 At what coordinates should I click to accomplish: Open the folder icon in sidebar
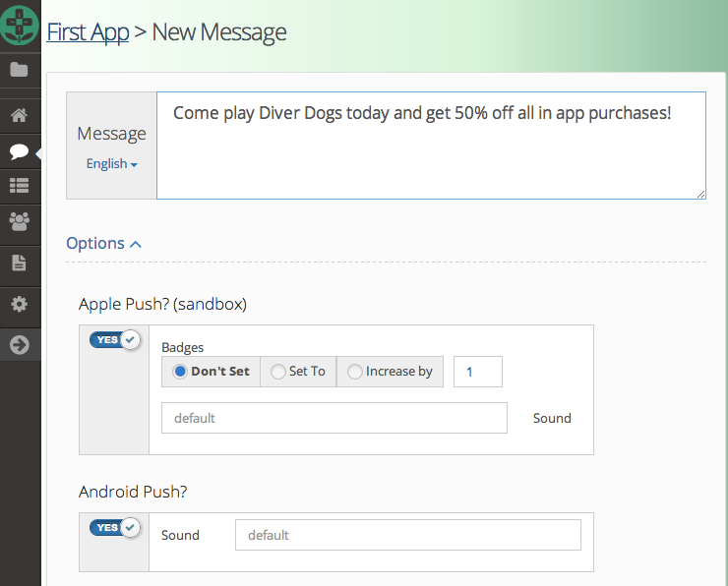(x=19, y=70)
